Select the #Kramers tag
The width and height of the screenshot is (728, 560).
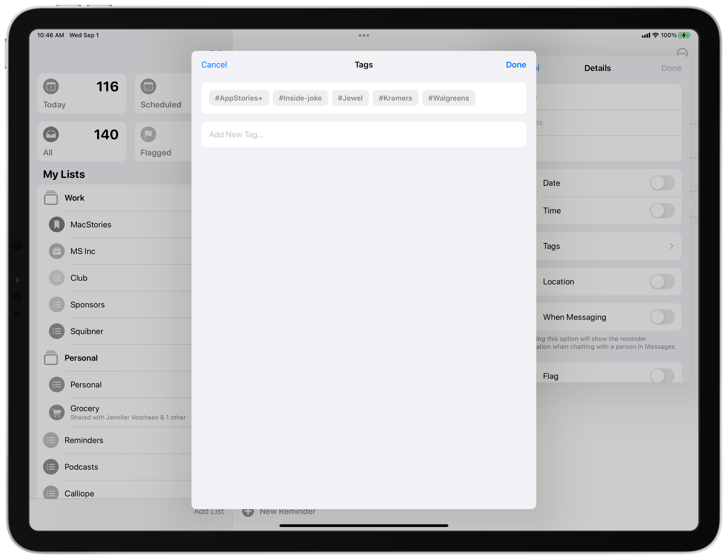[x=395, y=98]
